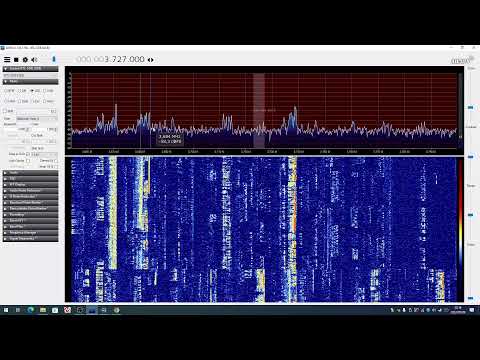Toggle the Lock Carrier checkbox

[28, 160]
